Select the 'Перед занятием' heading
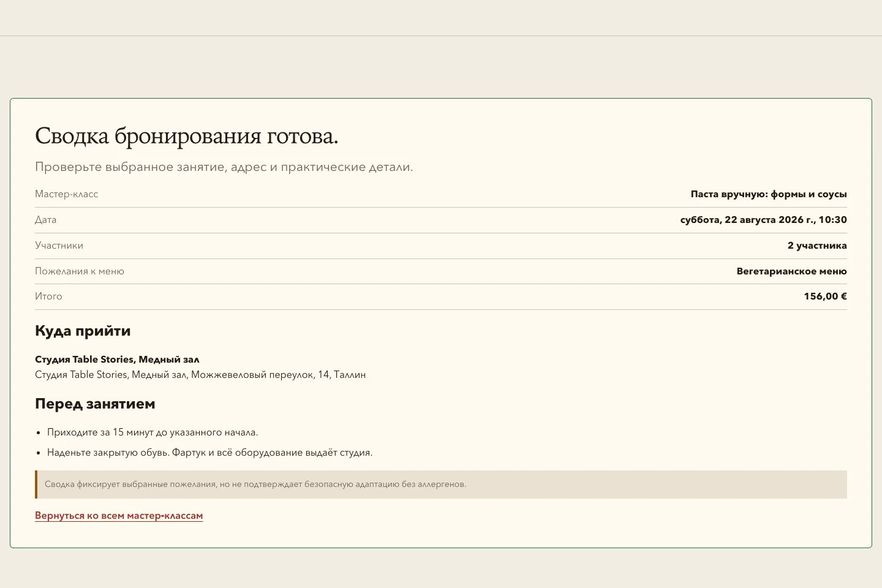 [x=95, y=404]
